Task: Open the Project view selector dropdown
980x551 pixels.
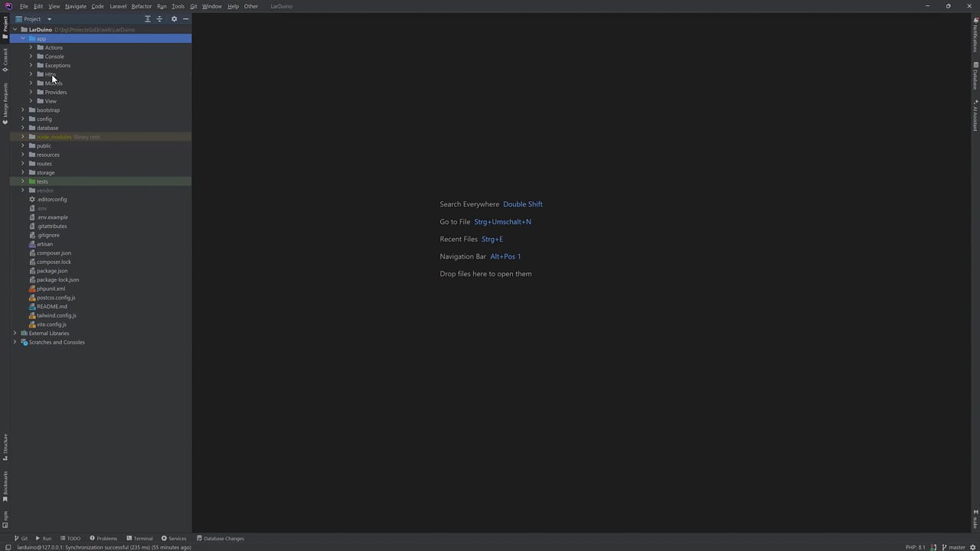Action: pyautogui.click(x=34, y=19)
